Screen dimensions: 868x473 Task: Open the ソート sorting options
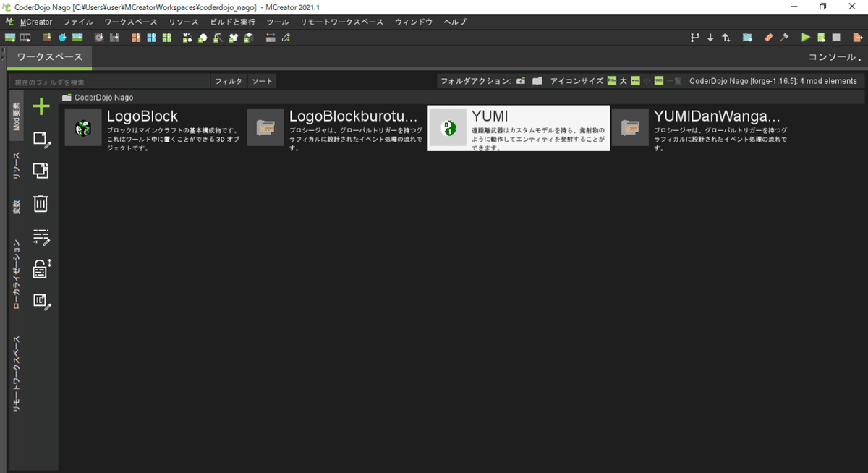pyautogui.click(x=262, y=81)
